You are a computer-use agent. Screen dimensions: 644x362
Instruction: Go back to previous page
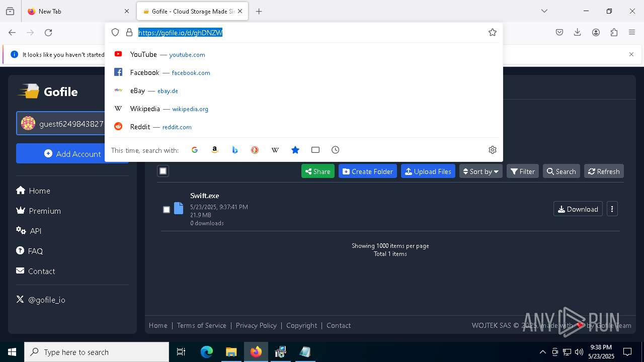[12, 33]
